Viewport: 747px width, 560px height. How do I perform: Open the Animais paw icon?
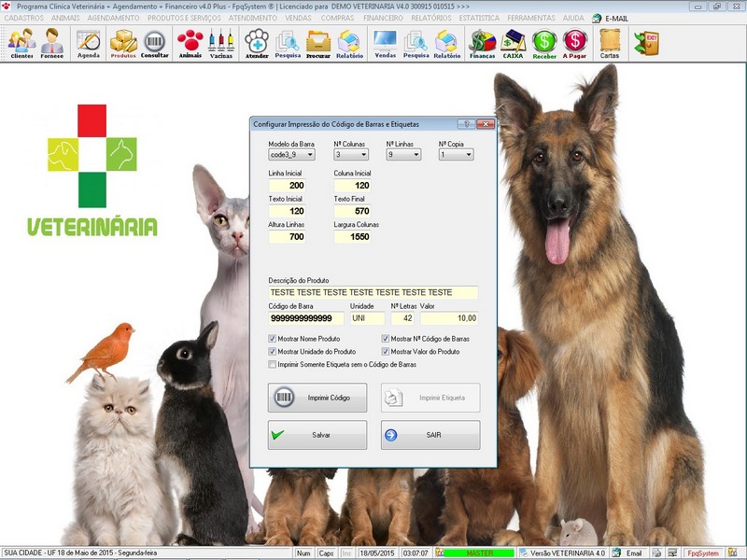190,43
